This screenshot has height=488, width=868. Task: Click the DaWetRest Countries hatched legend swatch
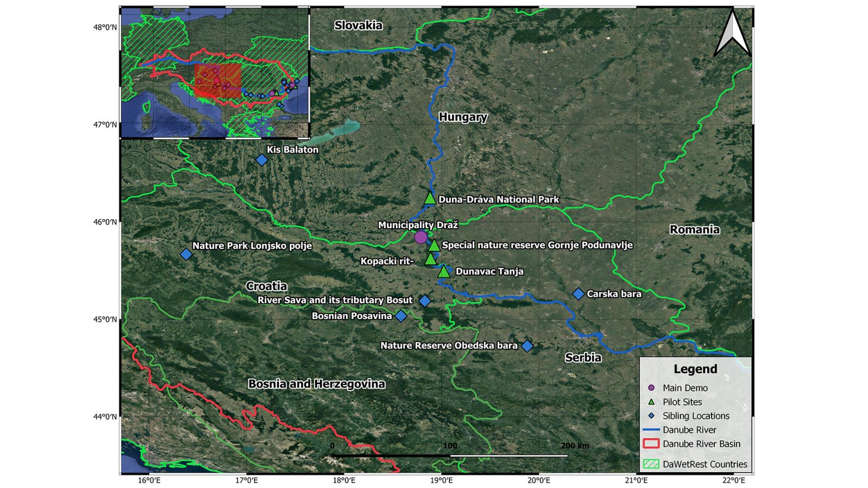pos(652,464)
